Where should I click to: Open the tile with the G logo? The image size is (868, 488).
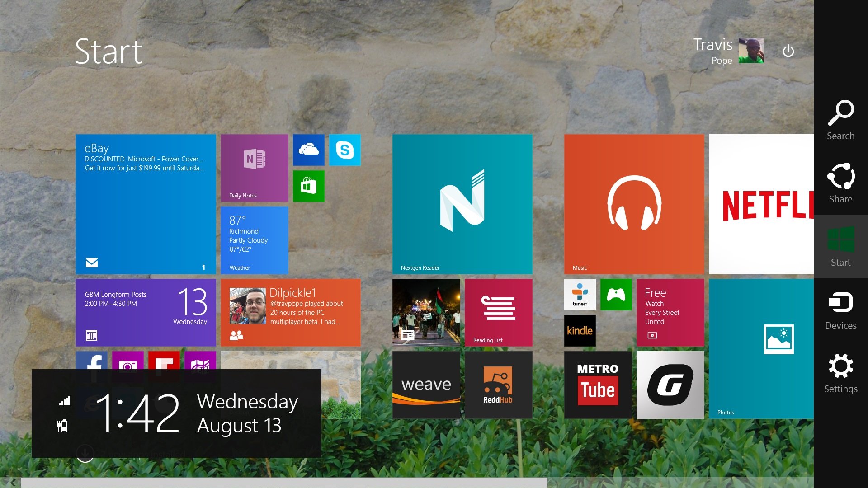click(670, 385)
